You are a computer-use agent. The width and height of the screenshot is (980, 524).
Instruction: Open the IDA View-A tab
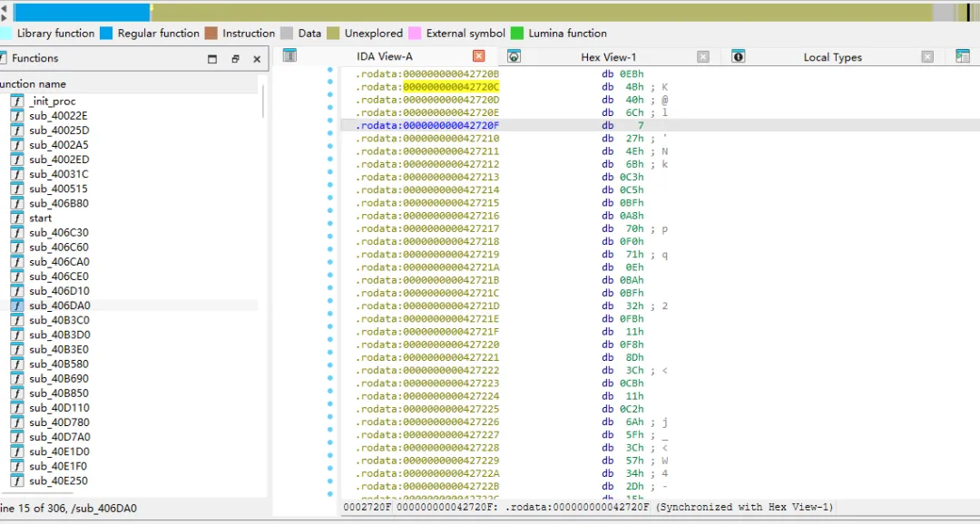(x=385, y=57)
